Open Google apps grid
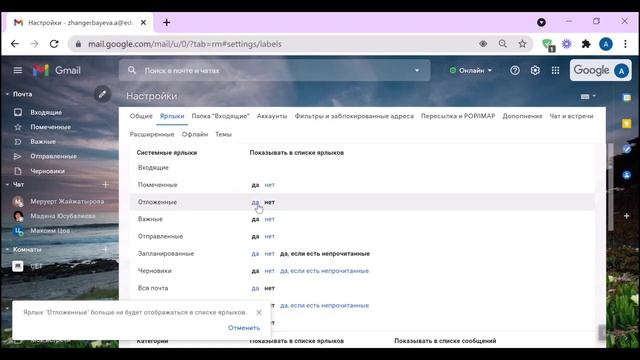This screenshot has width=640, height=360. tap(556, 70)
